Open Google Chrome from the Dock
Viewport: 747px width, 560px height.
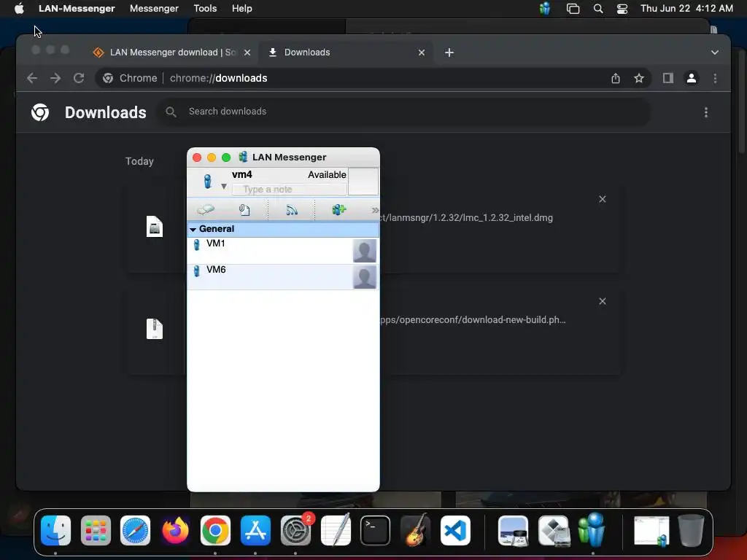[x=215, y=531]
